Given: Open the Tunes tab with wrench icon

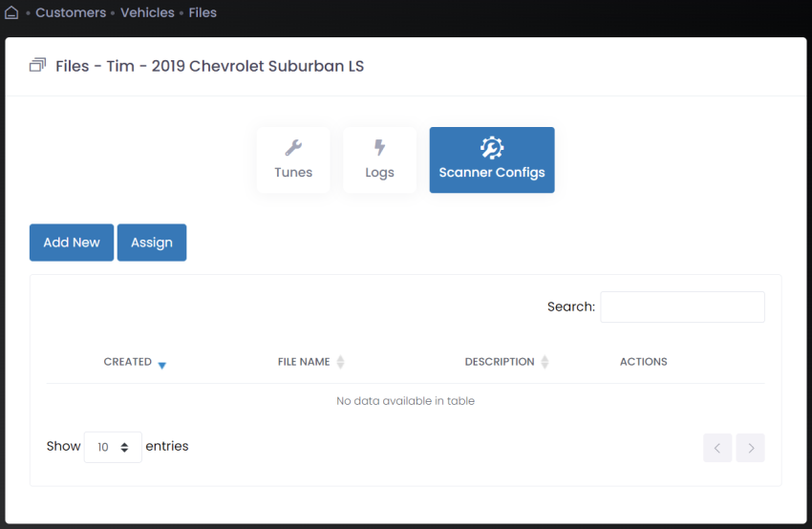Looking at the screenshot, I should click(293, 160).
